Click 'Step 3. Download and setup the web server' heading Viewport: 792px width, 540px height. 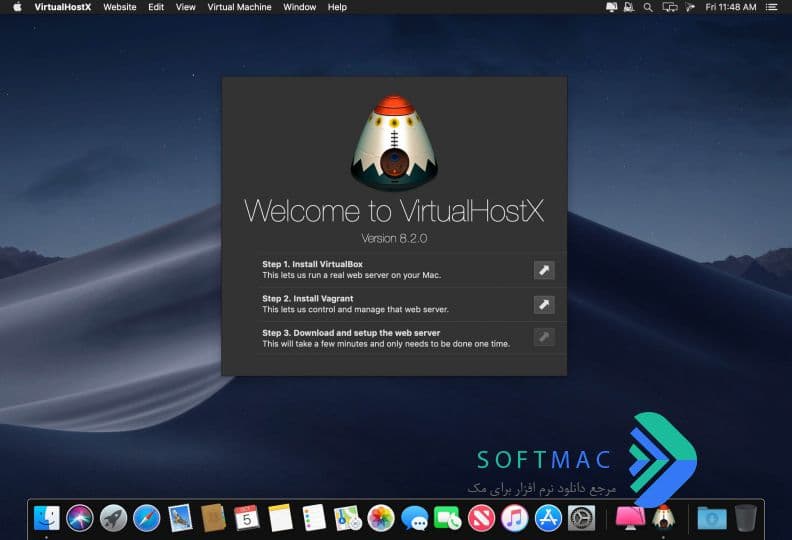point(351,333)
